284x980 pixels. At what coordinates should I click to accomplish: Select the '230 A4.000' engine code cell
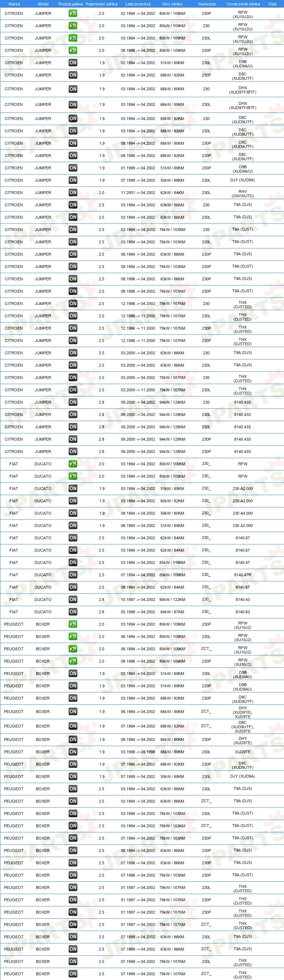click(x=243, y=513)
